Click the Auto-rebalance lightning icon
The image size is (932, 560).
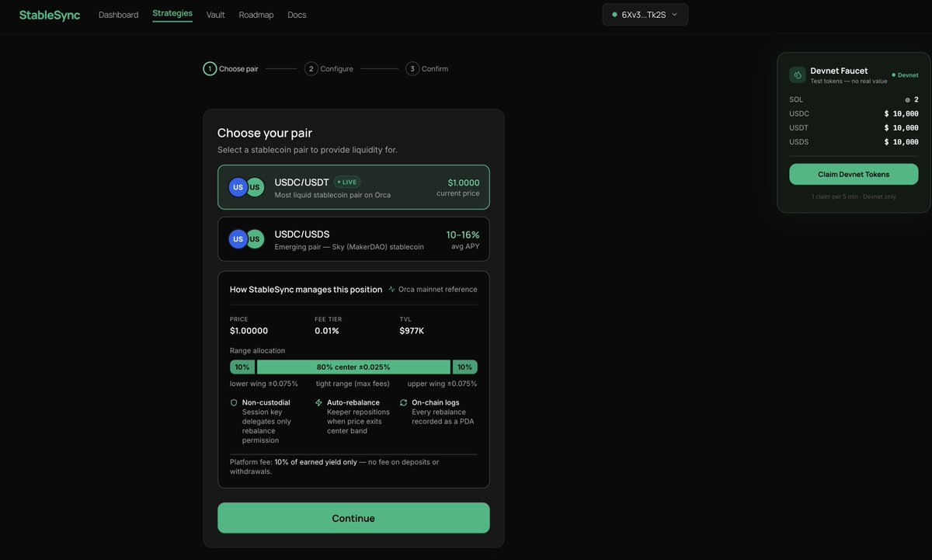318,402
